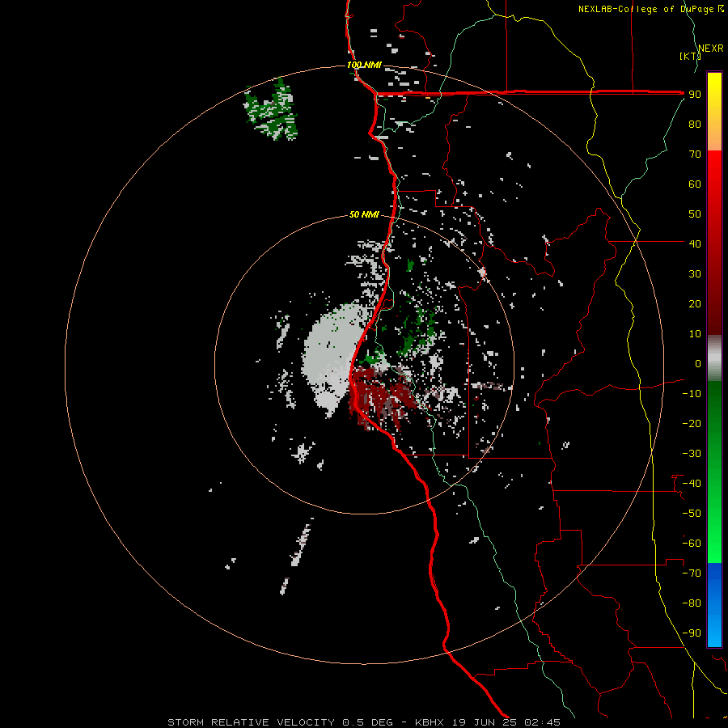Click the gray zero-velocity segment of color bar
728x728 pixels.
pos(714,358)
